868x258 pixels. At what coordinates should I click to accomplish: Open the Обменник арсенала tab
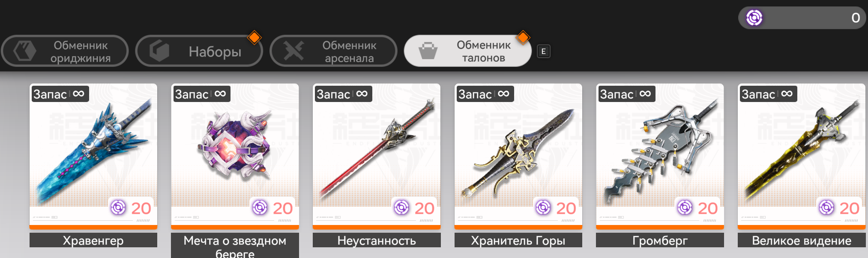tap(333, 51)
